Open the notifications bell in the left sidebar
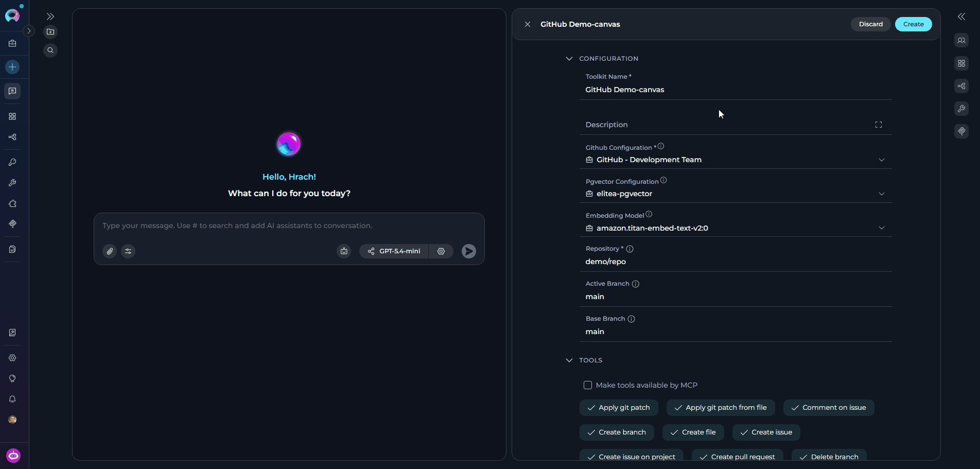This screenshot has height=469, width=980. [12, 399]
